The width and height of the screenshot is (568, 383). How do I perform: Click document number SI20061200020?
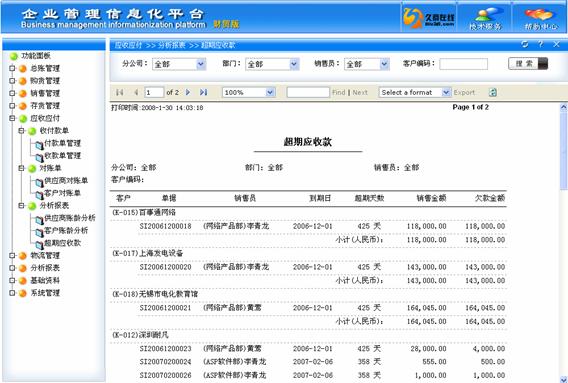(x=165, y=267)
